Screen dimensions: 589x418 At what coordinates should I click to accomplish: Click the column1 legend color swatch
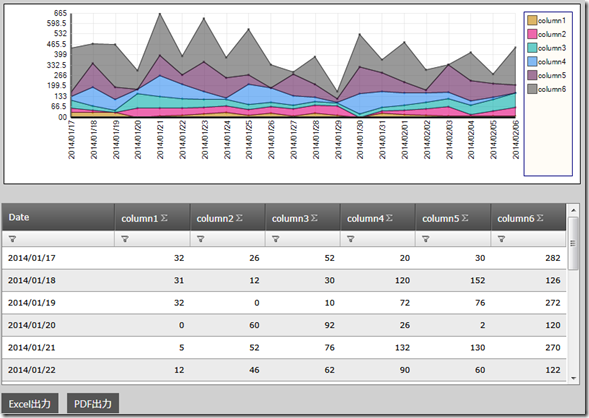(532, 20)
